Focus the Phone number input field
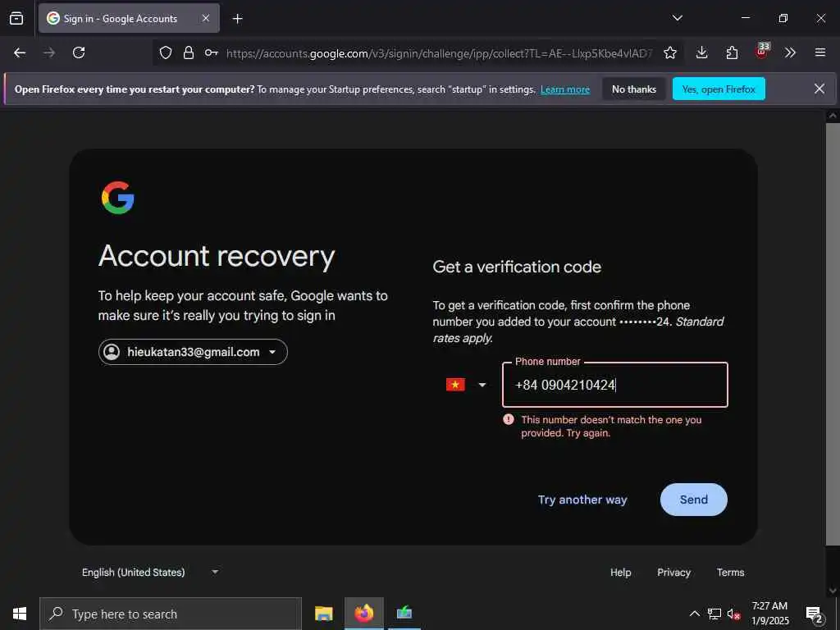The image size is (840, 630). click(x=615, y=385)
